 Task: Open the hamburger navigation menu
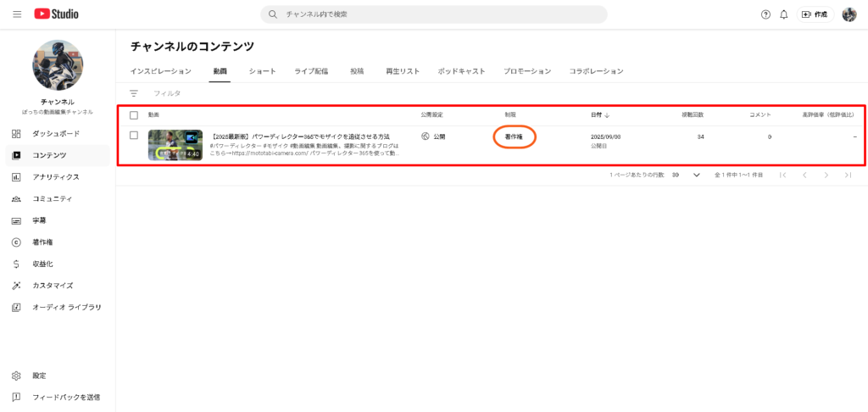click(17, 14)
